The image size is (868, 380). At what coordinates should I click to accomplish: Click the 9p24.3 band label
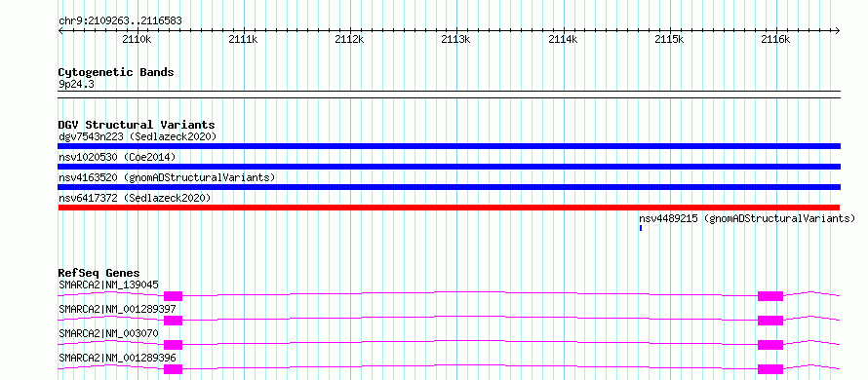76,84
